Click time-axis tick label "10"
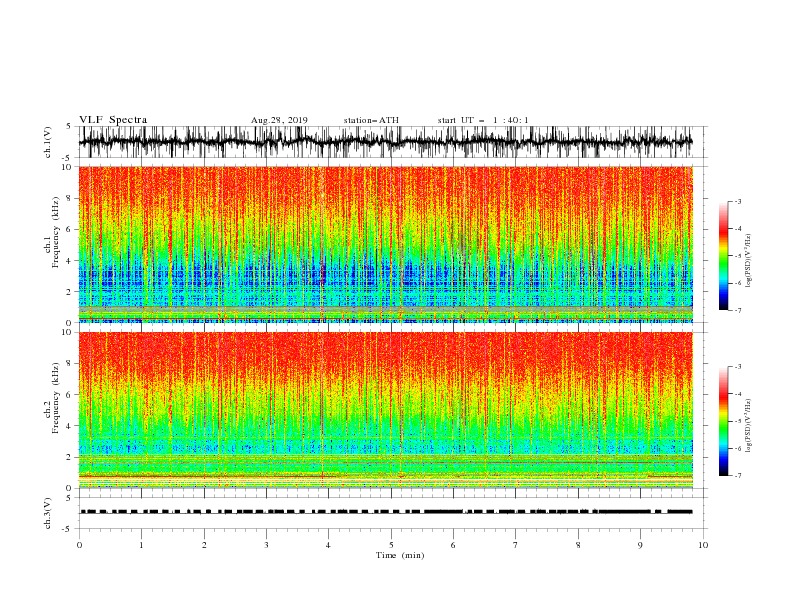 tap(703, 545)
